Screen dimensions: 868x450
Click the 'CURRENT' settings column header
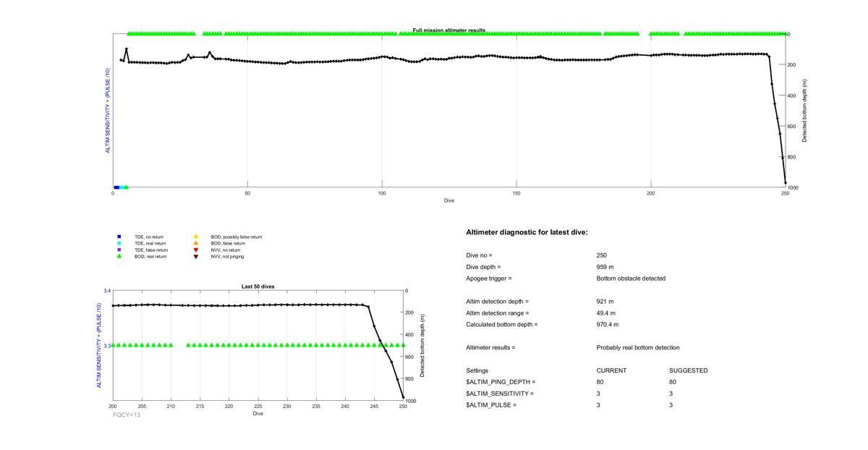[x=611, y=370]
